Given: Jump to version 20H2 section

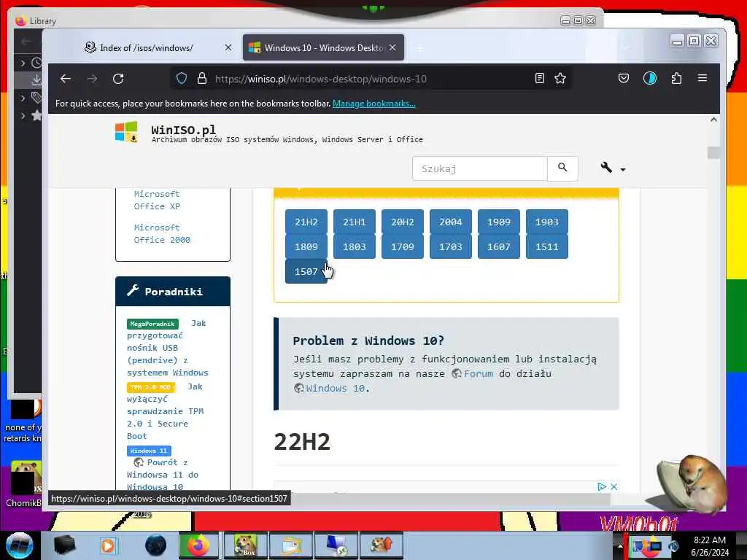Looking at the screenshot, I should coord(402,222).
